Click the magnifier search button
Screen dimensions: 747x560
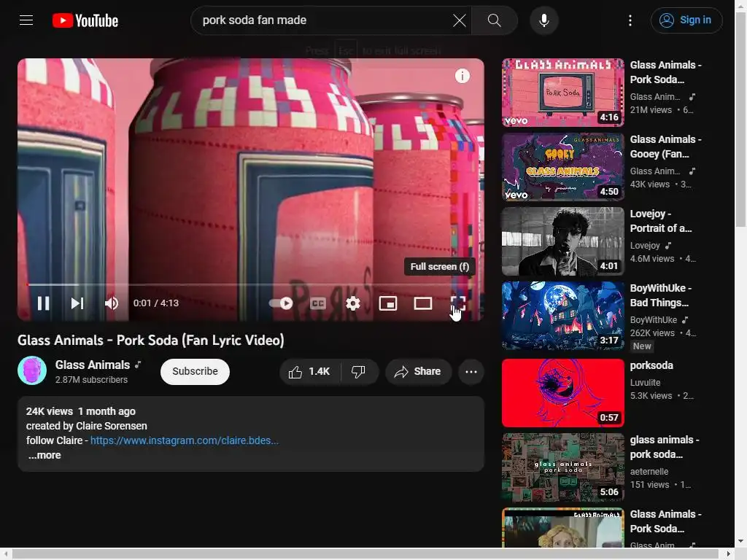495,20
